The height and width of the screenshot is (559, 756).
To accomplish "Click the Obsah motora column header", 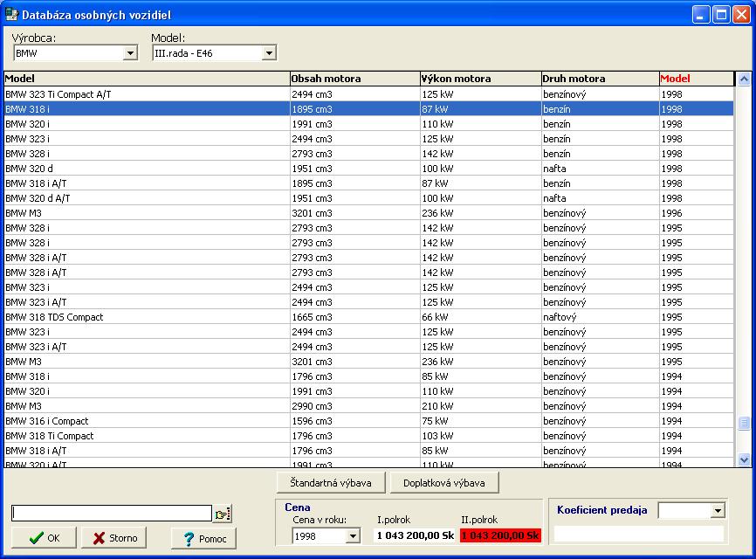I will [x=354, y=79].
